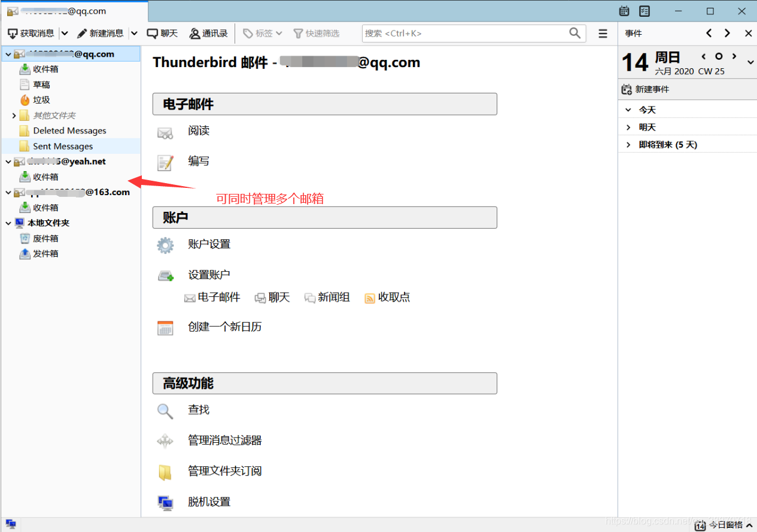757x532 pixels.
Task: Open the yeah.net inbox (收件箱)
Action: (45, 177)
